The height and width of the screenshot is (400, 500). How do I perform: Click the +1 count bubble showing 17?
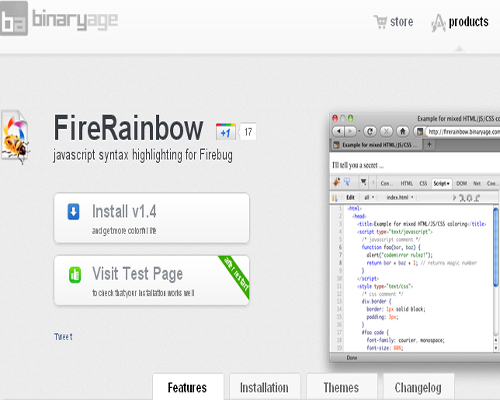(x=248, y=132)
